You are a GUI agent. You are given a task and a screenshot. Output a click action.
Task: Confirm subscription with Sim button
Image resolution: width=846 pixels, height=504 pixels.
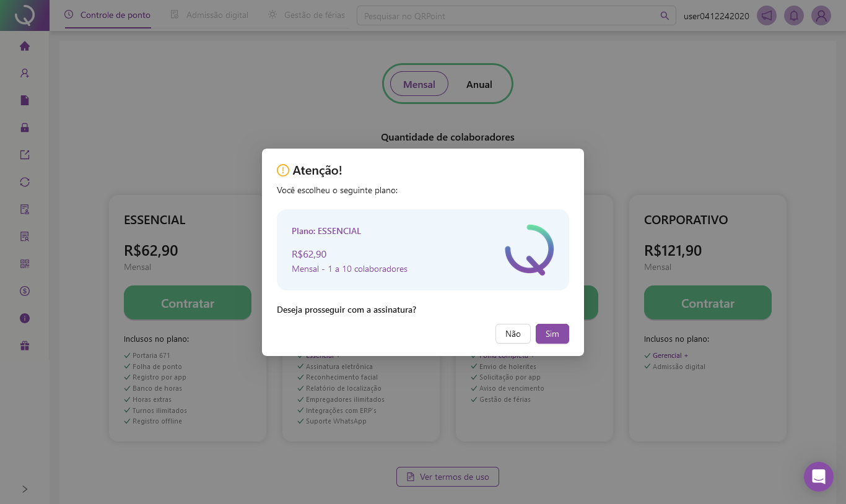tap(552, 334)
